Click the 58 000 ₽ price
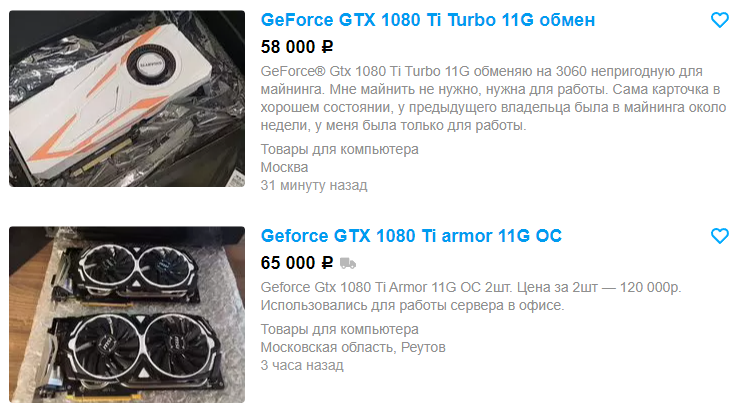Image resolution: width=736 pixels, height=407 pixels. pos(297,47)
